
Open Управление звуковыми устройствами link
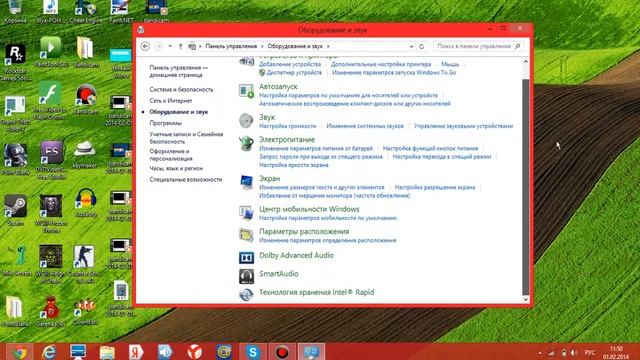click(x=463, y=126)
